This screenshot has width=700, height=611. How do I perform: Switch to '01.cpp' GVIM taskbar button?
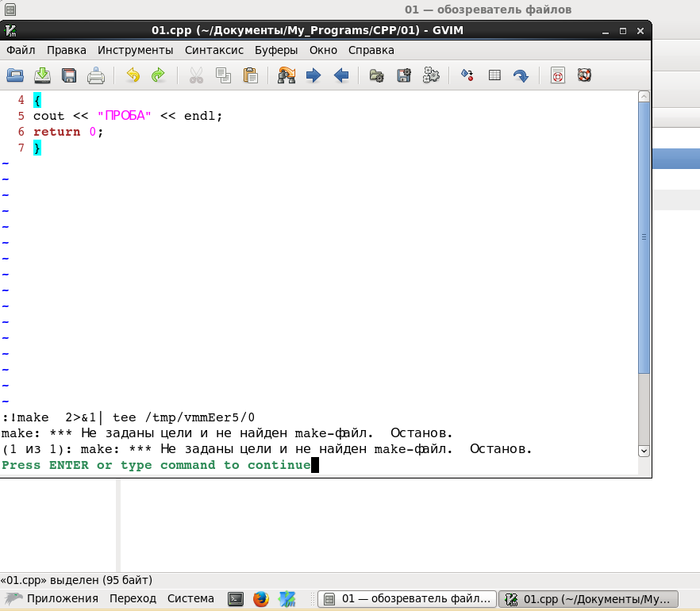[588, 599]
